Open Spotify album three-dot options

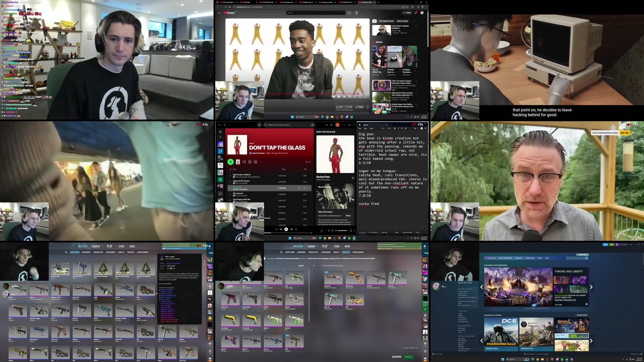tap(261, 162)
